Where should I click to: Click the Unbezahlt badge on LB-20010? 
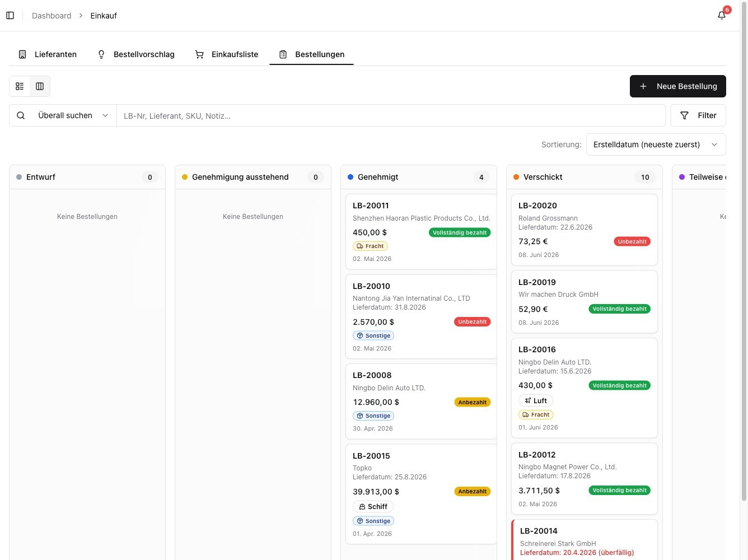tap(472, 322)
